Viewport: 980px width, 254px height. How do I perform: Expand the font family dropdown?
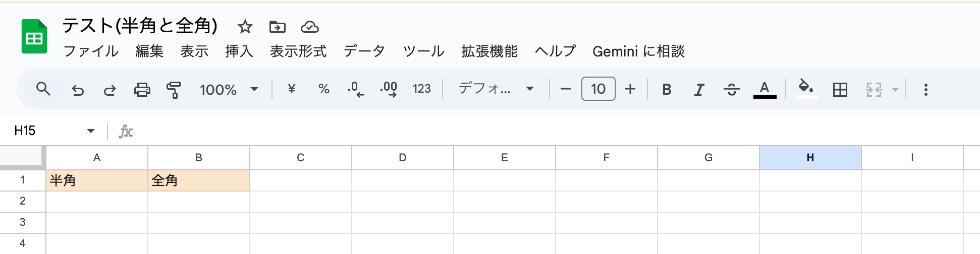click(496, 89)
